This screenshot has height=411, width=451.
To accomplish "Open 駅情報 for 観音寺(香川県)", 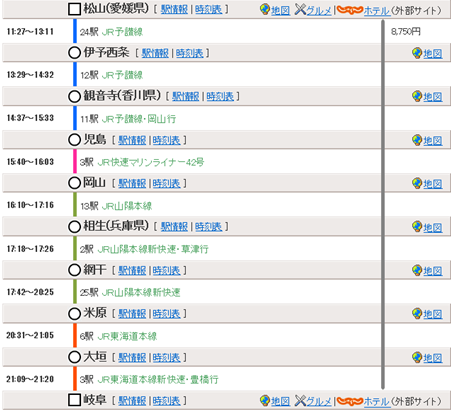I will [186, 96].
